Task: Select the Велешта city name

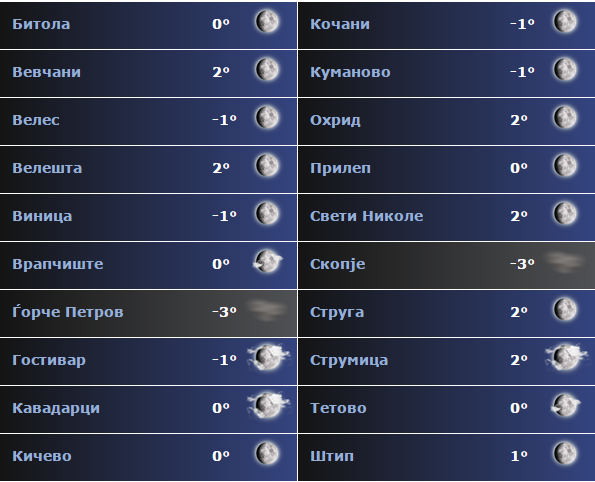Action: [47, 168]
